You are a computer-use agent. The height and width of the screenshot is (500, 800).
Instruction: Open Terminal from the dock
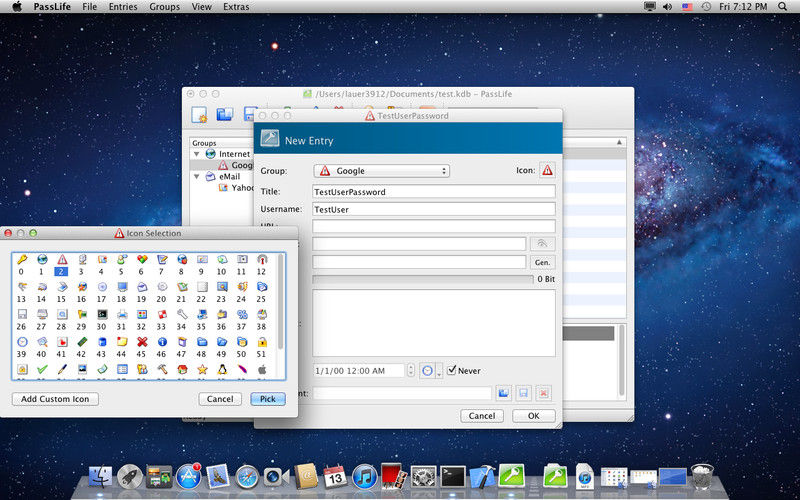(x=453, y=477)
